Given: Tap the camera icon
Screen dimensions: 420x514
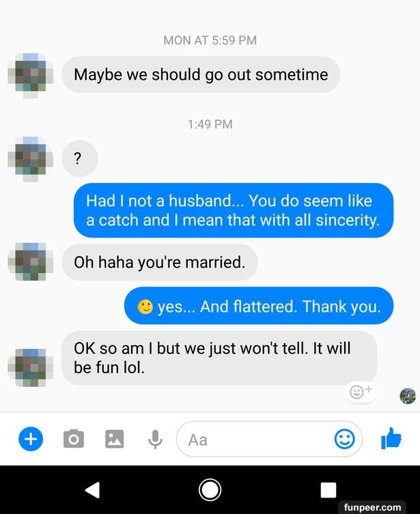Looking at the screenshot, I should [x=74, y=439].
